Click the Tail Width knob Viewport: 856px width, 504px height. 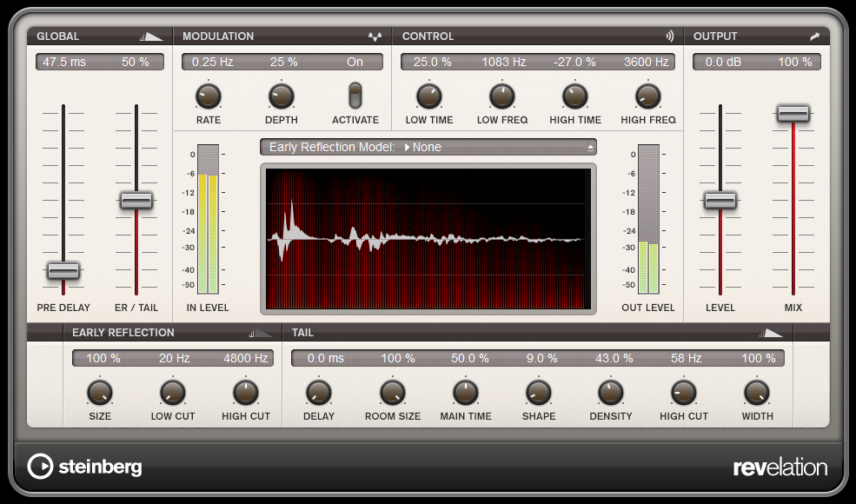coord(757,393)
